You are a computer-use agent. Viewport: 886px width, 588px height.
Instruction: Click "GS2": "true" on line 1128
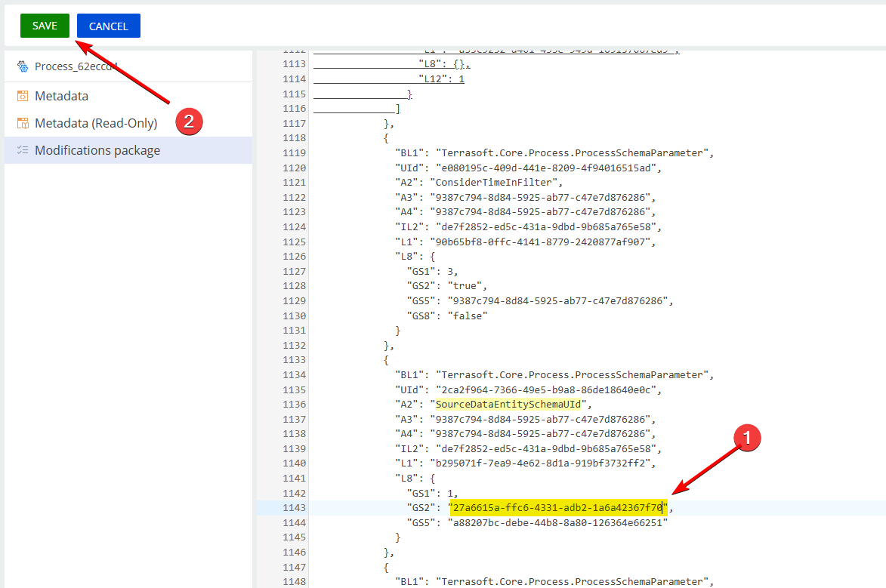[x=444, y=286]
